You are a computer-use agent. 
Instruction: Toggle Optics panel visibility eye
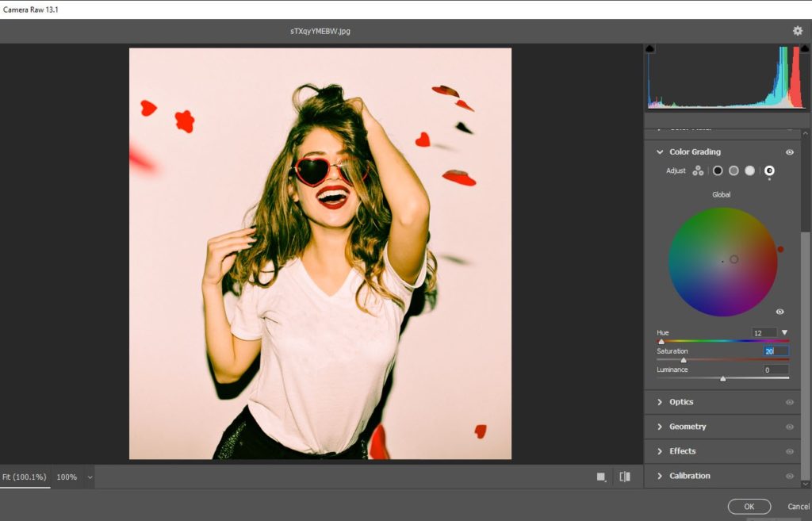[789, 402]
